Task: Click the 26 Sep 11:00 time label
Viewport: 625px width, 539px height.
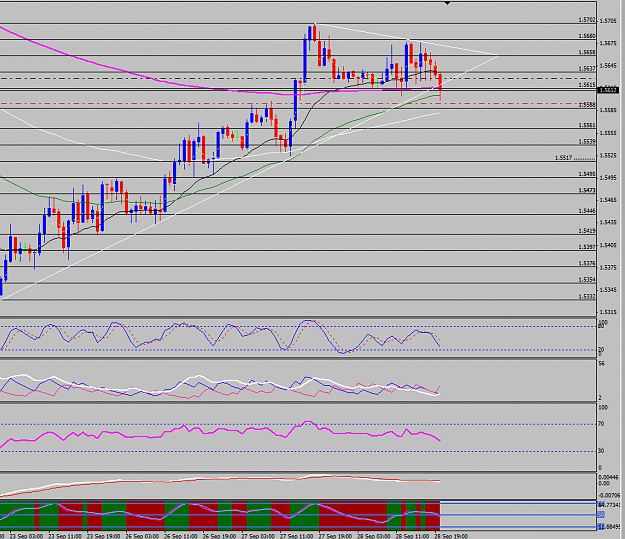Action: (x=181, y=536)
